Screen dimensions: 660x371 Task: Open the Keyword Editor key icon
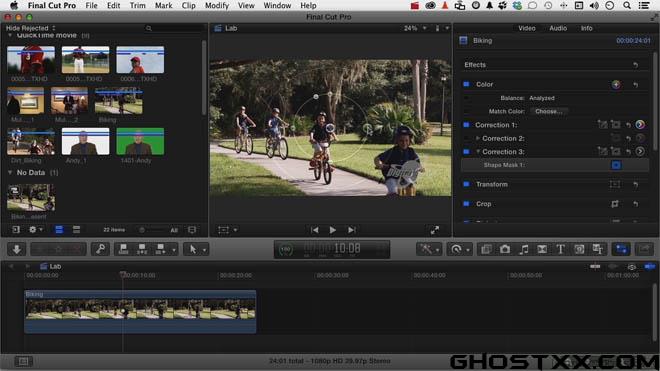[101, 249]
